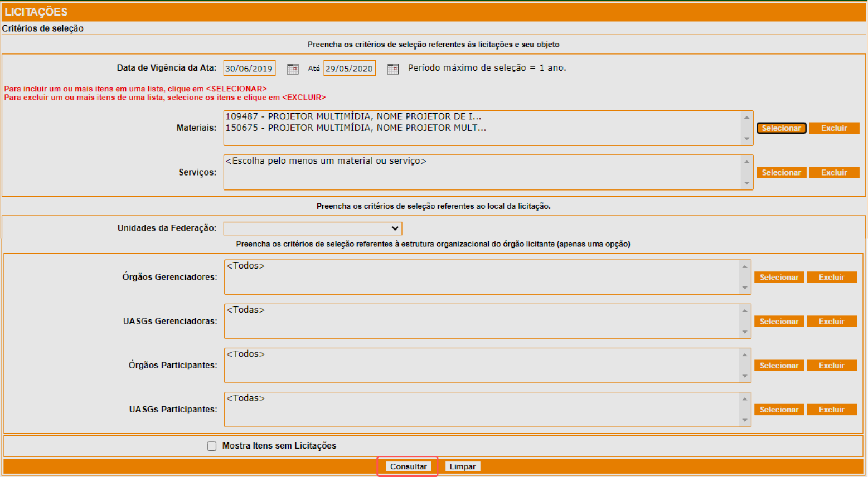Enable Mostra Itens sem Licitações checkbox
Screen dimensions: 868x477
pos(212,446)
